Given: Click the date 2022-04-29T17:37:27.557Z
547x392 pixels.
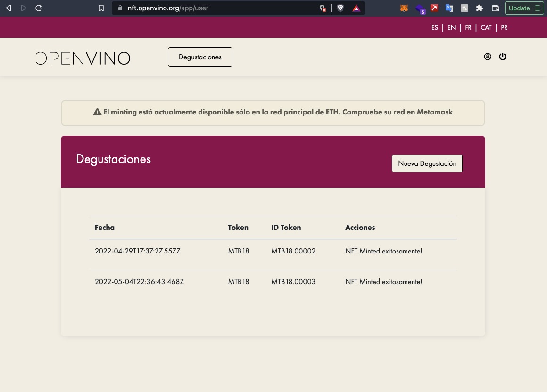Looking at the screenshot, I should pyautogui.click(x=137, y=251).
